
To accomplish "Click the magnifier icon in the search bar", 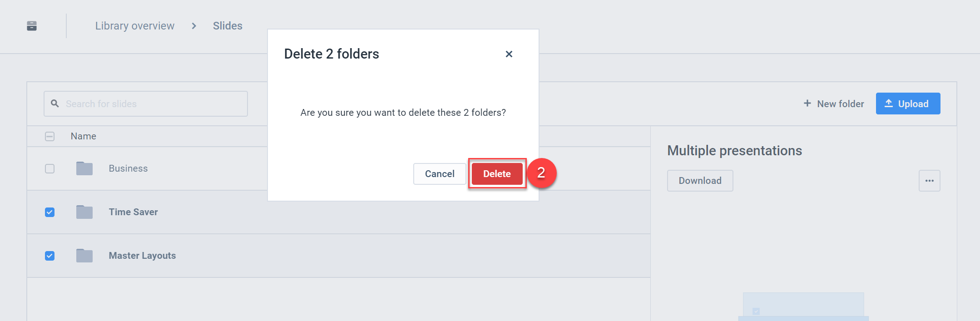I will (x=55, y=104).
